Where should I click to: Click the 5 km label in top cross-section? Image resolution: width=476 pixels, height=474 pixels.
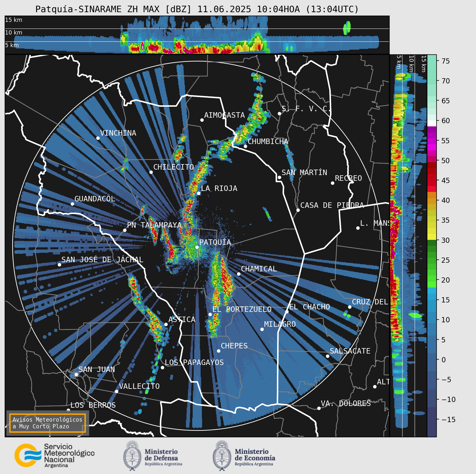[x=12, y=45]
